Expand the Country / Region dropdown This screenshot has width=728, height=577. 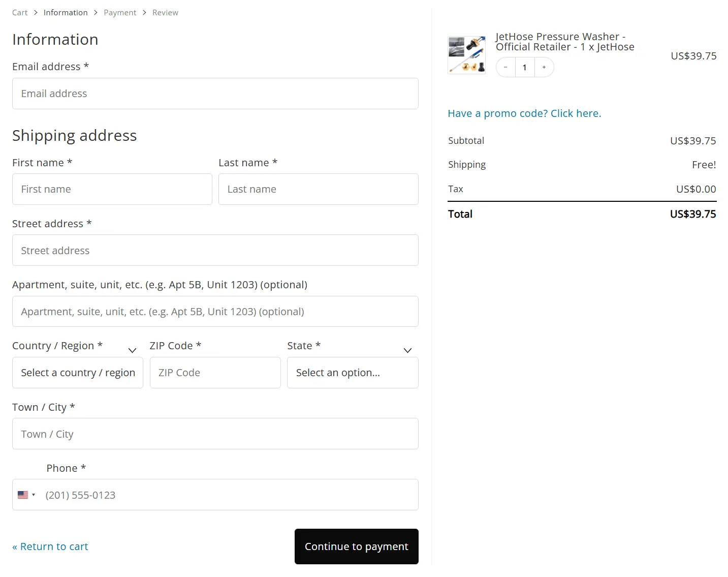click(x=77, y=373)
